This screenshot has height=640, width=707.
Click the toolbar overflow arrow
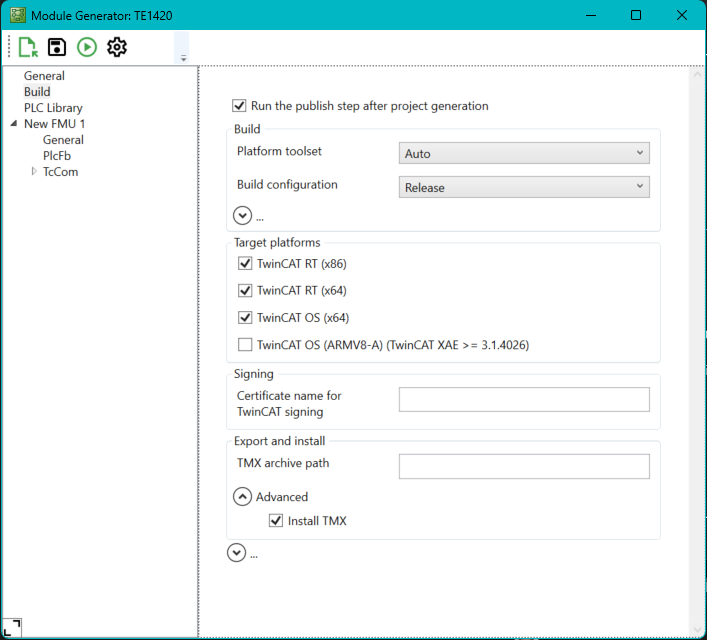(x=183, y=58)
